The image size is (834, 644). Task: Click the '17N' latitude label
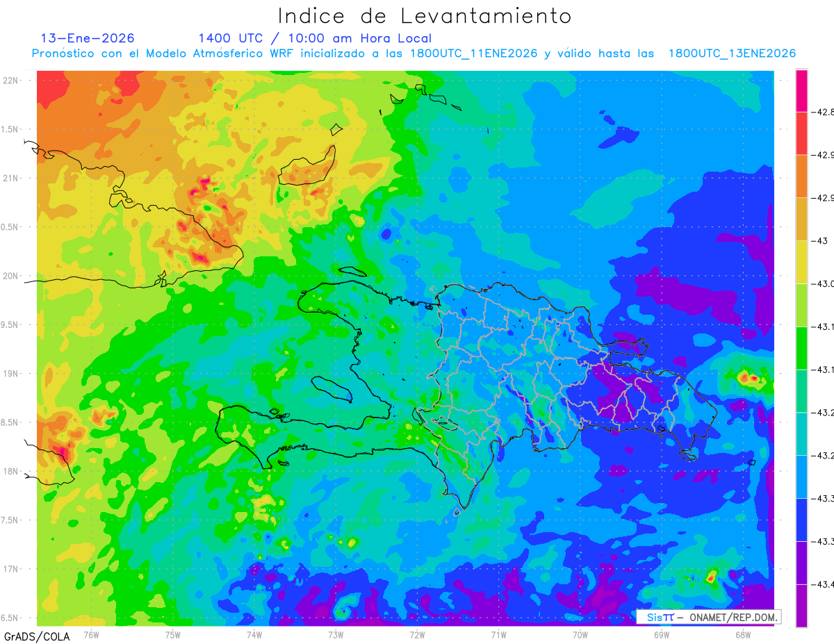(x=12, y=569)
